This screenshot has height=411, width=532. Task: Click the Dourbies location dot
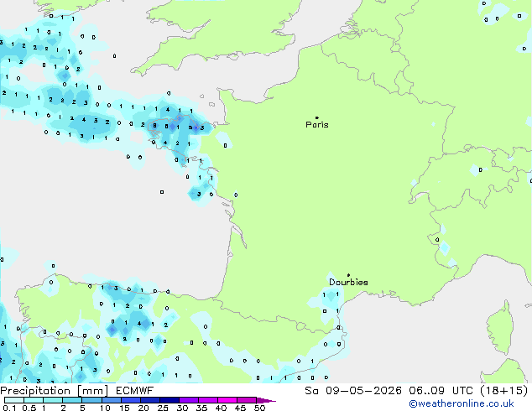point(348,275)
